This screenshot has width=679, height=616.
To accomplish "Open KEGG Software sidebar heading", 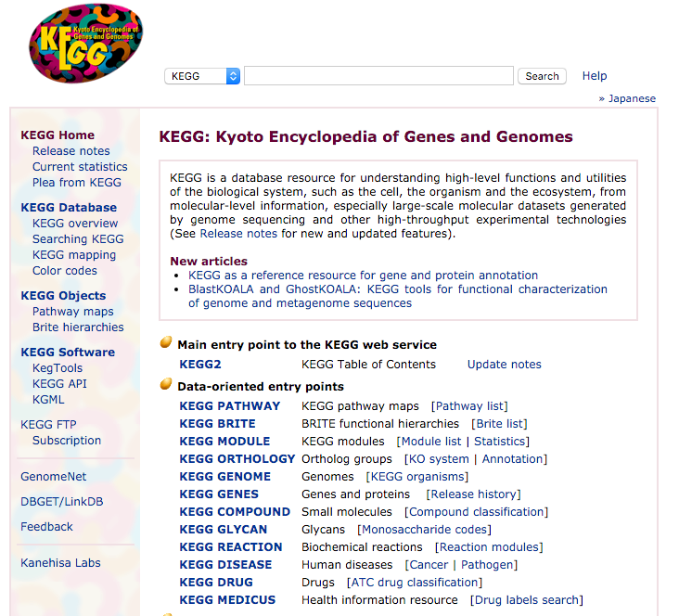I will 68,353.
